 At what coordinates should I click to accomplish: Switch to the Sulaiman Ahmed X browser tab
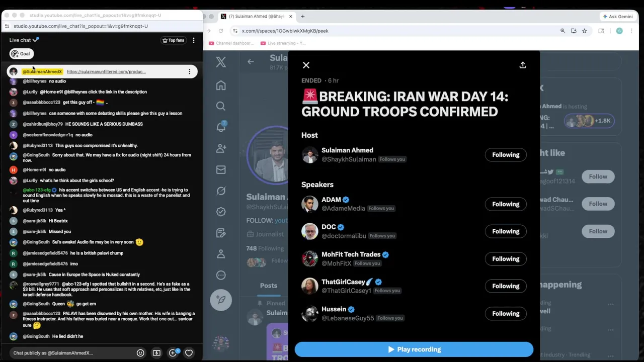[257, 17]
